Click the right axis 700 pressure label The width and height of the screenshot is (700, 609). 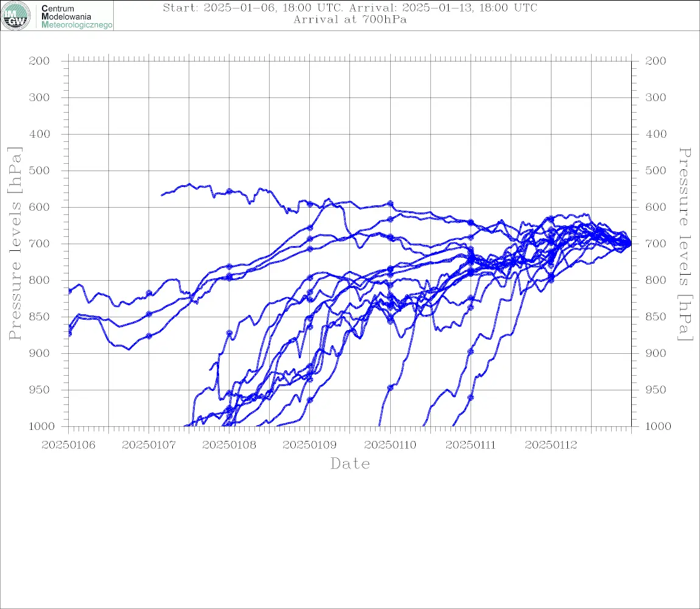pyautogui.click(x=656, y=244)
